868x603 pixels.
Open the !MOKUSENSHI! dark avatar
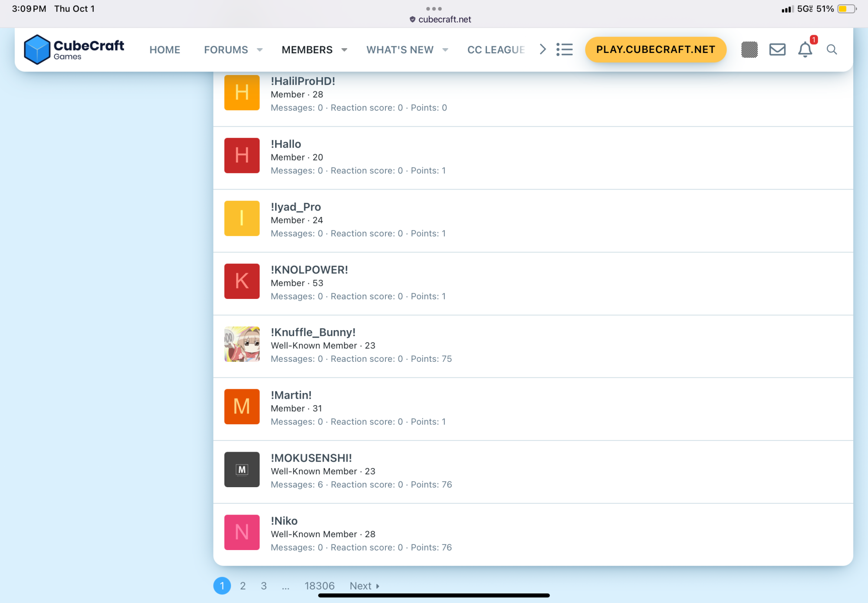242,469
